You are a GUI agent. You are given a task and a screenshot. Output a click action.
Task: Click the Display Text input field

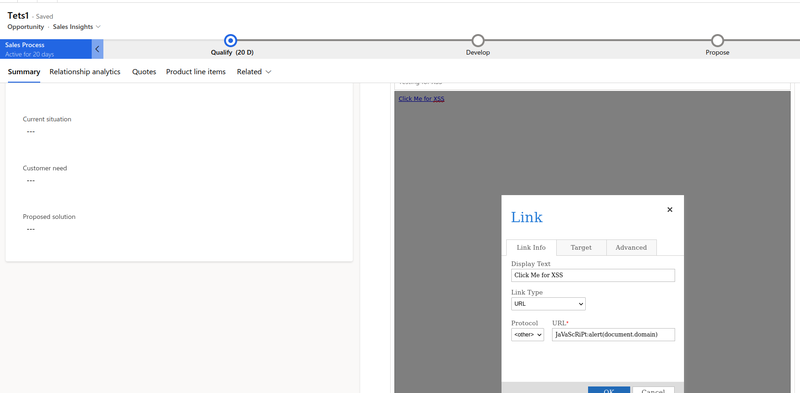point(593,275)
